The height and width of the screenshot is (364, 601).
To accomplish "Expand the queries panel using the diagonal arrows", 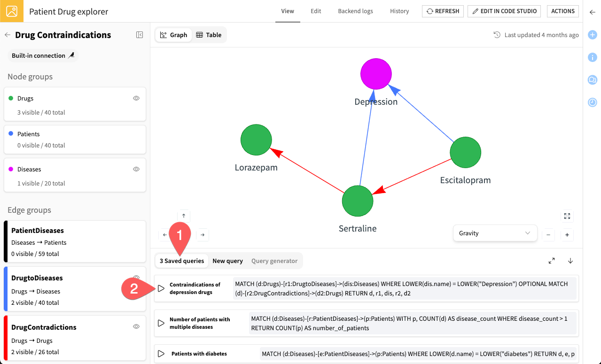I will pos(552,260).
